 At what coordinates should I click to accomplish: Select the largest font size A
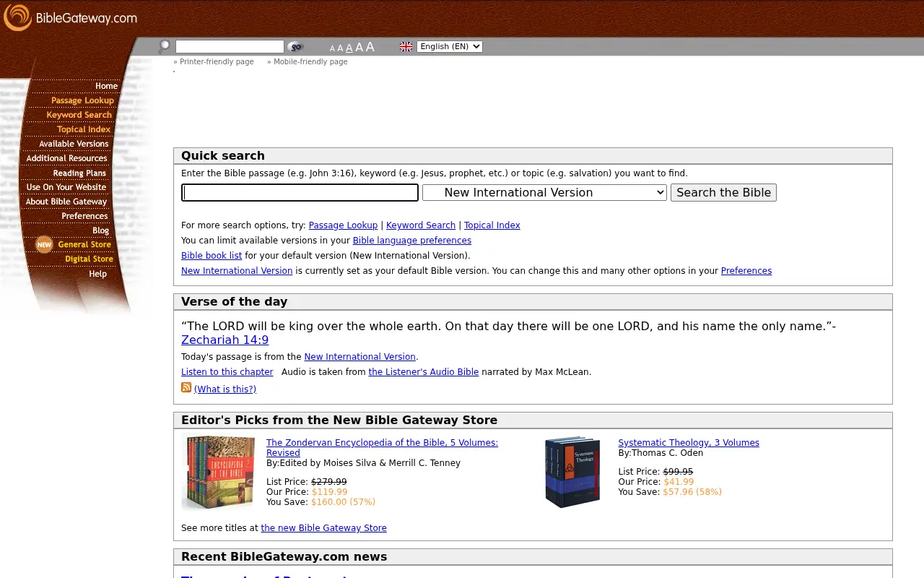point(370,46)
